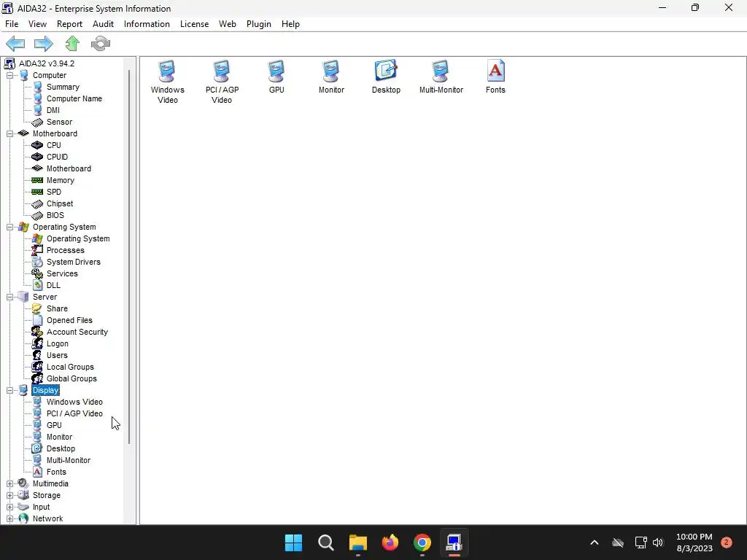Select DLL in the tree
The width and height of the screenshot is (747, 560).
point(53,285)
